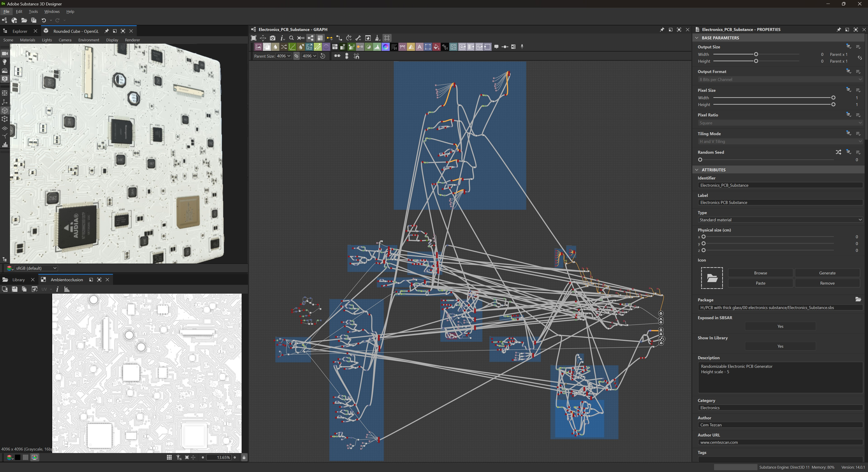Click the camera screenshot icon in the graph toolbar
This screenshot has width=868, height=472.
pos(273,38)
